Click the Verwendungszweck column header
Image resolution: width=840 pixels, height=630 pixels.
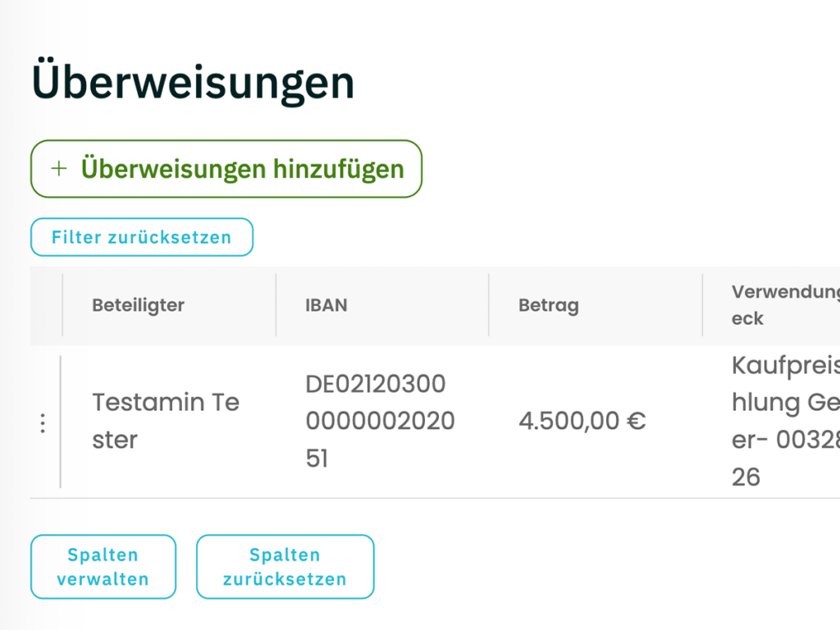click(x=783, y=304)
